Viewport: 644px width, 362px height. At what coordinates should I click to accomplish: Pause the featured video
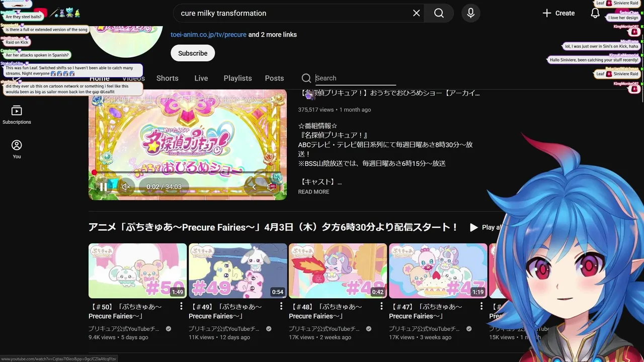103,187
